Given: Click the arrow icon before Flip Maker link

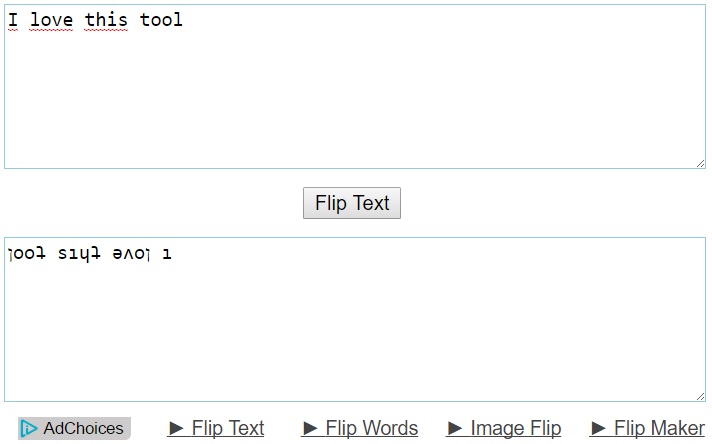Looking at the screenshot, I should click(598, 428).
